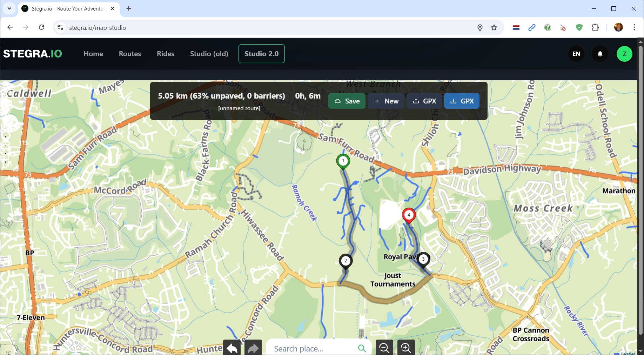Download route with blue GPX button
Viewport: 644px width, 355px height.
[x=462, y=101]
